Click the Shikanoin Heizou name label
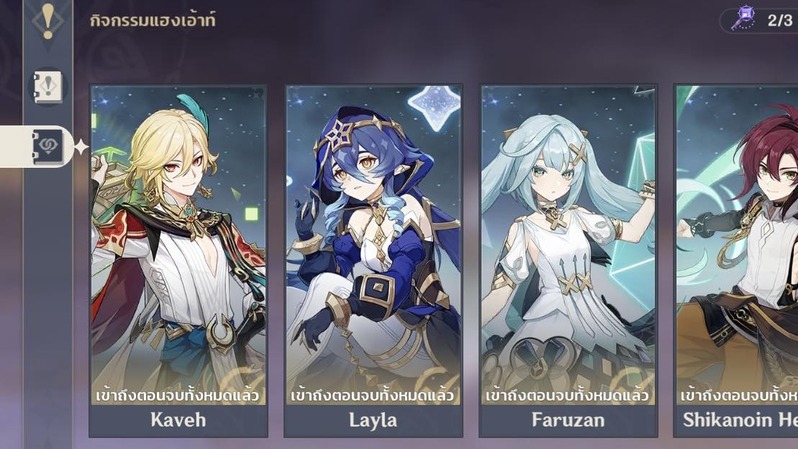The image size is (798, 449). click(x=740, y=420)
